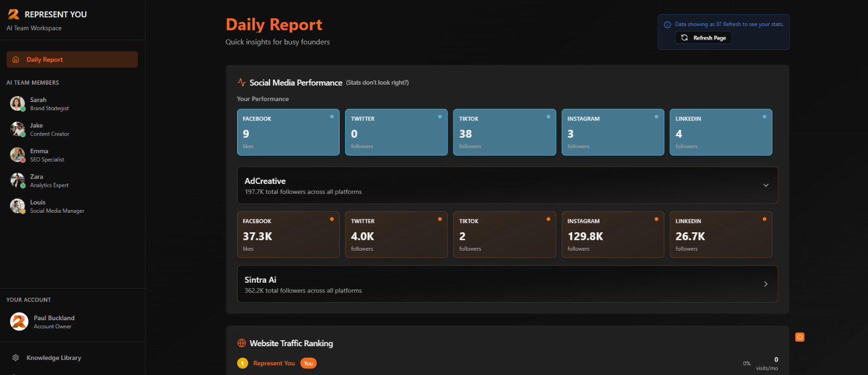
Task: Select AdCreative LinkedIn 26.7K followers card
Action: [x=721, y=234]
